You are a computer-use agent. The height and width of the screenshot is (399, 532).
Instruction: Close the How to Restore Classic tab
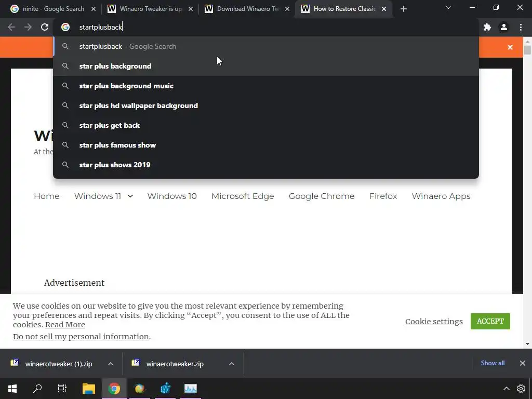click(384, 9)
